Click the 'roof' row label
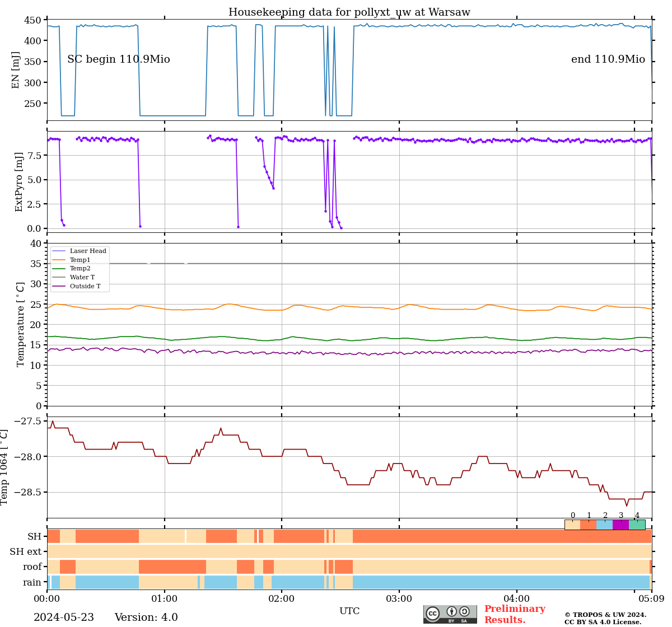The width and height of the screenshot is (672, 627). click(x=32, y=567)
